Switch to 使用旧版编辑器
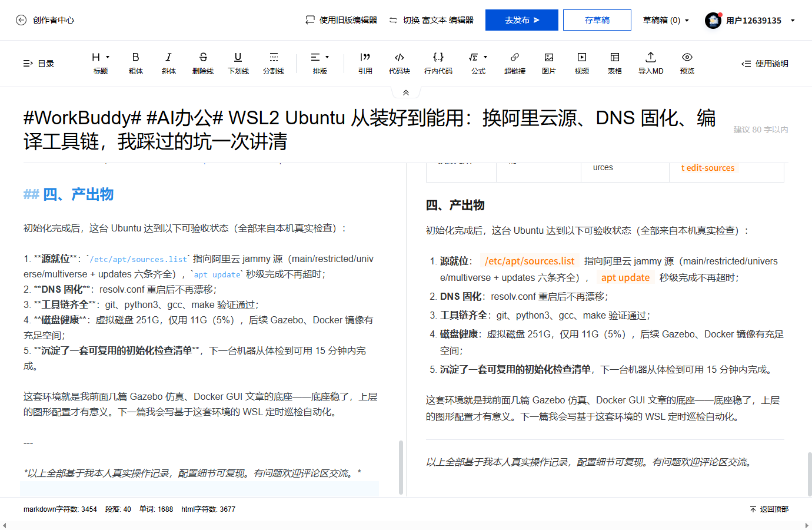The image size is (812, 530). [341, 20]
